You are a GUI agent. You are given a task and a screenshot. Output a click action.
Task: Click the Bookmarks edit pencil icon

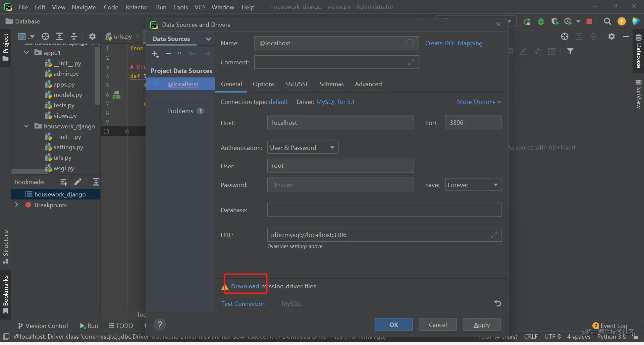78,182
